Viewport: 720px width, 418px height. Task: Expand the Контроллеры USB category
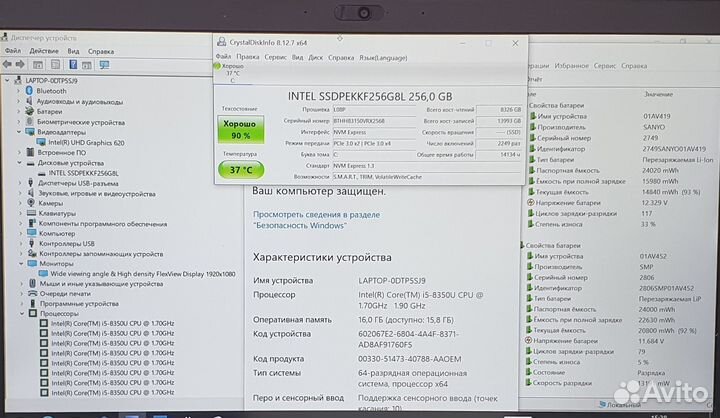click(20, 243)
